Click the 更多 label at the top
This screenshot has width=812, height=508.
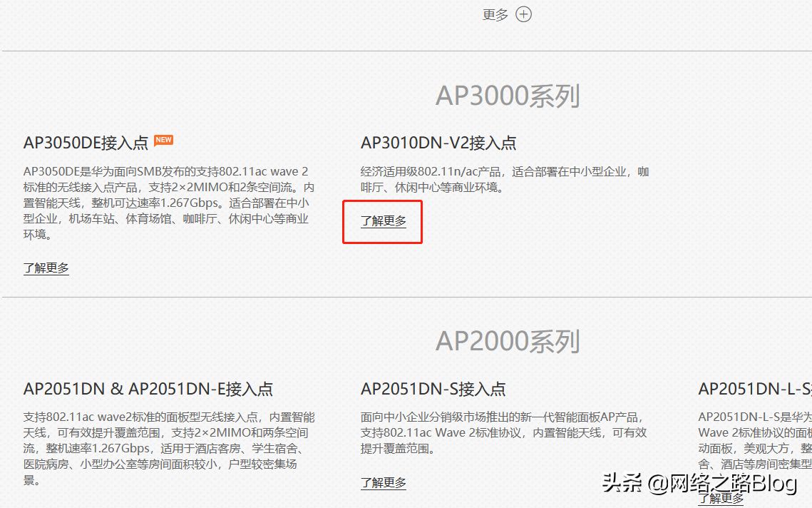(x=495, y=14)
